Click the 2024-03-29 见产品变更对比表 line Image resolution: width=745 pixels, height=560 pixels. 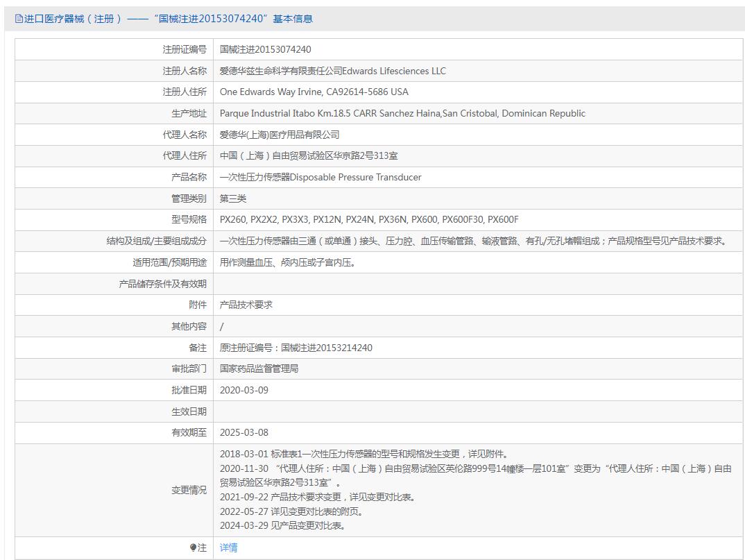point(283,526)
